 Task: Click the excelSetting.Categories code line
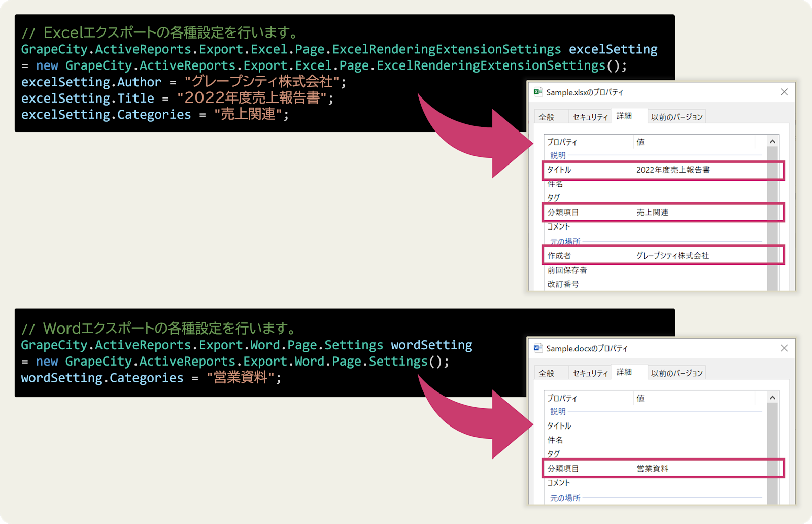(155, 114)
